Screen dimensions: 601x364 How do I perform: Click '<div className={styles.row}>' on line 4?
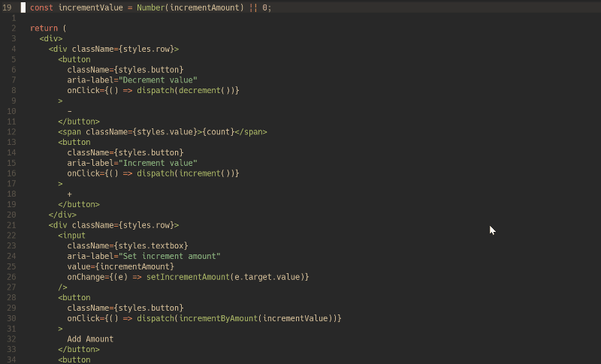pyautogui.click(x=113, y=49)
